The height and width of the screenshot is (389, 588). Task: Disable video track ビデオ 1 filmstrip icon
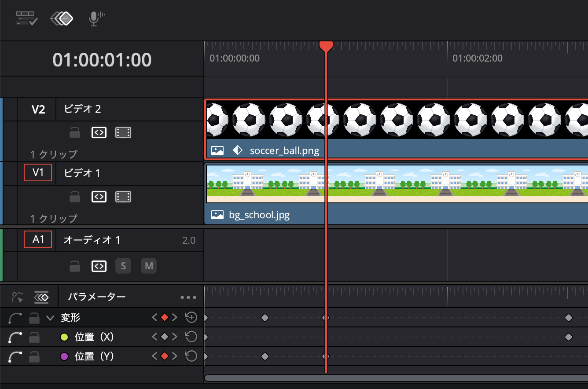pos(123,197)
